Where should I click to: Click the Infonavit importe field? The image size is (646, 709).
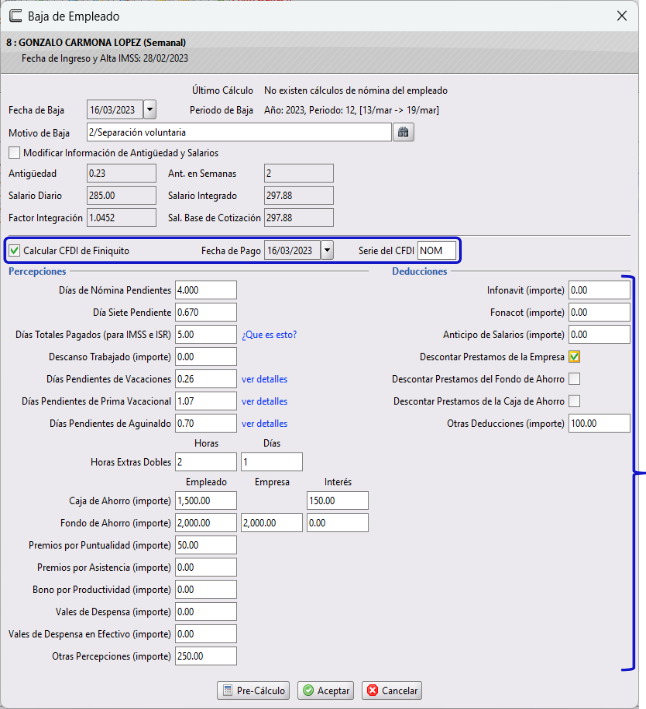coord(599,290)
